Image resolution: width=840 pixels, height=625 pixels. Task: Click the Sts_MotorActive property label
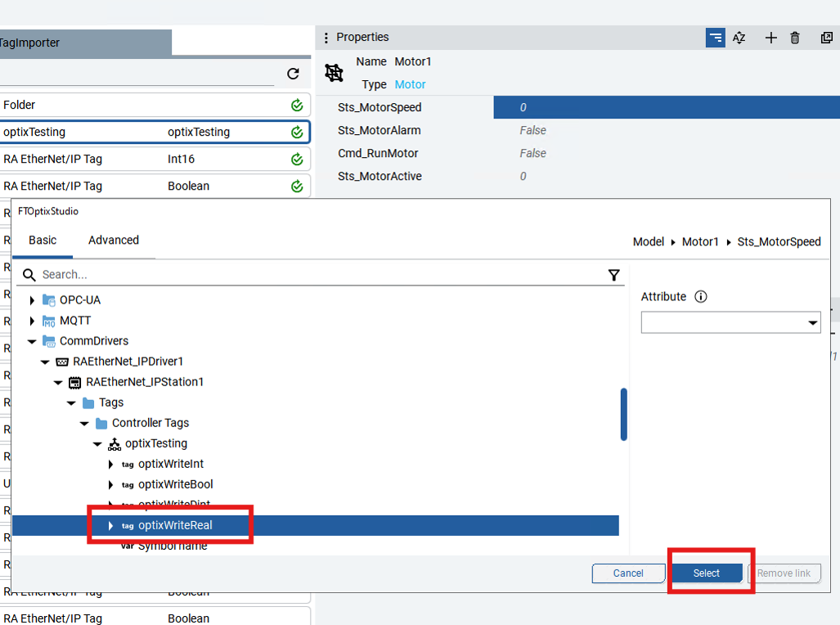click(380, 177)
